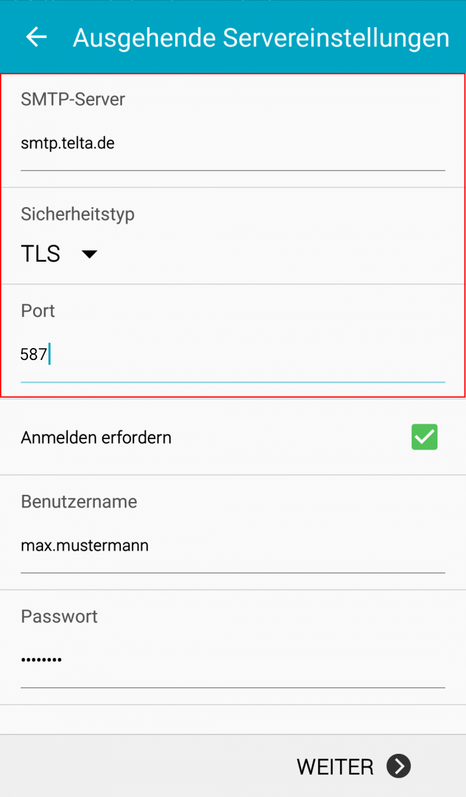Select the TLS security type value
The height and width of the screenshot is (797, 466).
[x=41, y=253]
